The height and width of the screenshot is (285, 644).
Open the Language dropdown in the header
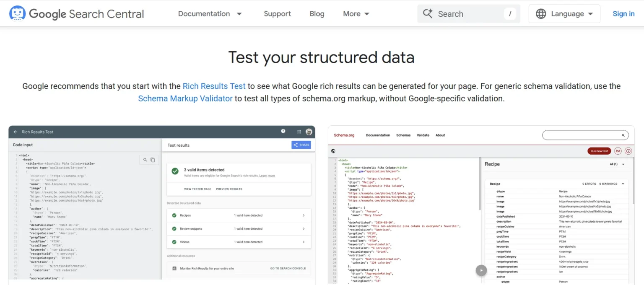pyautogui.click(x=564, y=13)
